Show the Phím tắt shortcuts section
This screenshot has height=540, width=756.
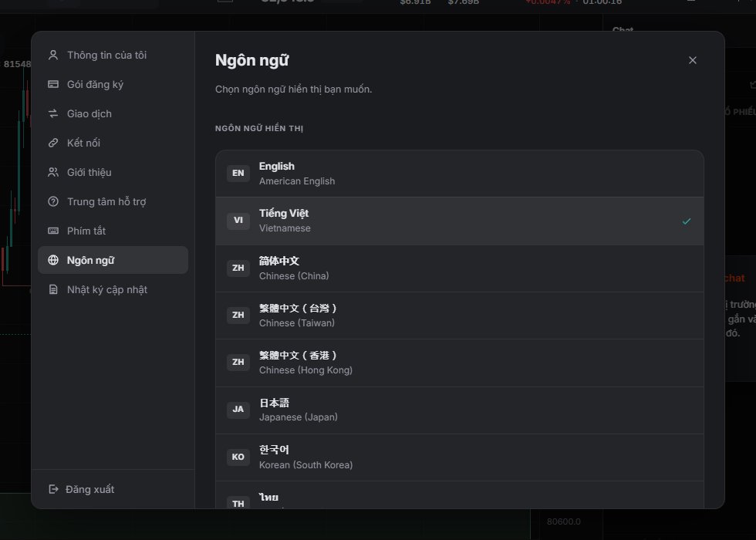click(113, 231)
